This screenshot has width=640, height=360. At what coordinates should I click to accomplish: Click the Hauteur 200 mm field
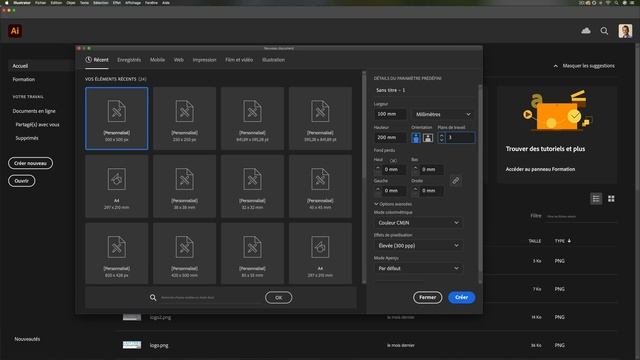pyautogui.click(x=390, y=138)
